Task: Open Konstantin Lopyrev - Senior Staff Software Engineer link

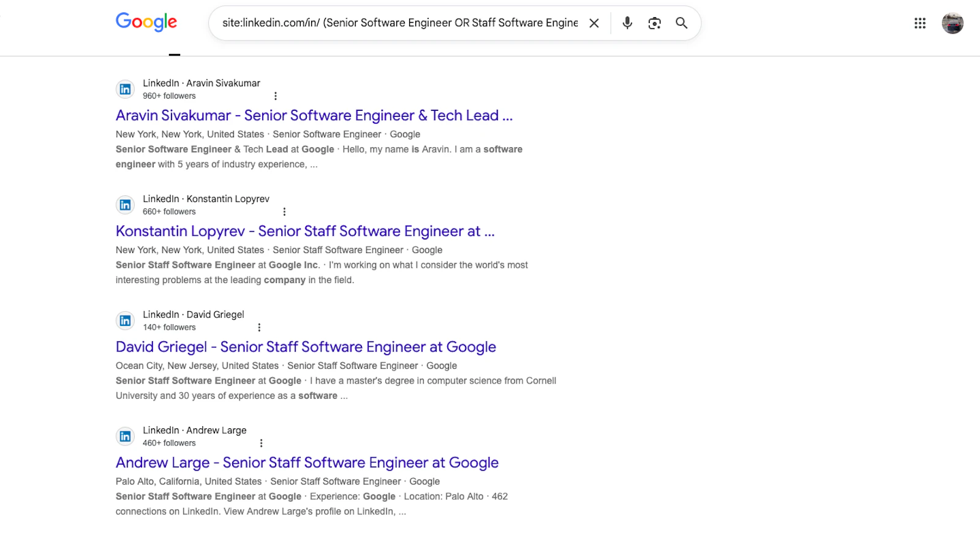Action: 305,232
